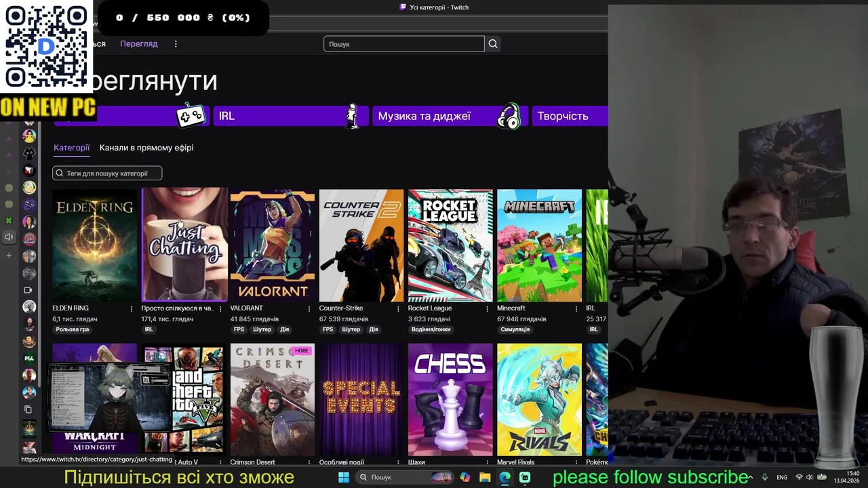Open Rocket League card three-dot options
868x488 pixels.
pyautogui.click(x=487, y=308)
